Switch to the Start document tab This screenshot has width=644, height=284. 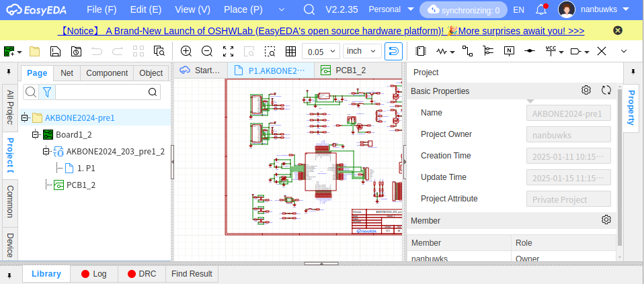pyautogui.click(x=201, y=70)
